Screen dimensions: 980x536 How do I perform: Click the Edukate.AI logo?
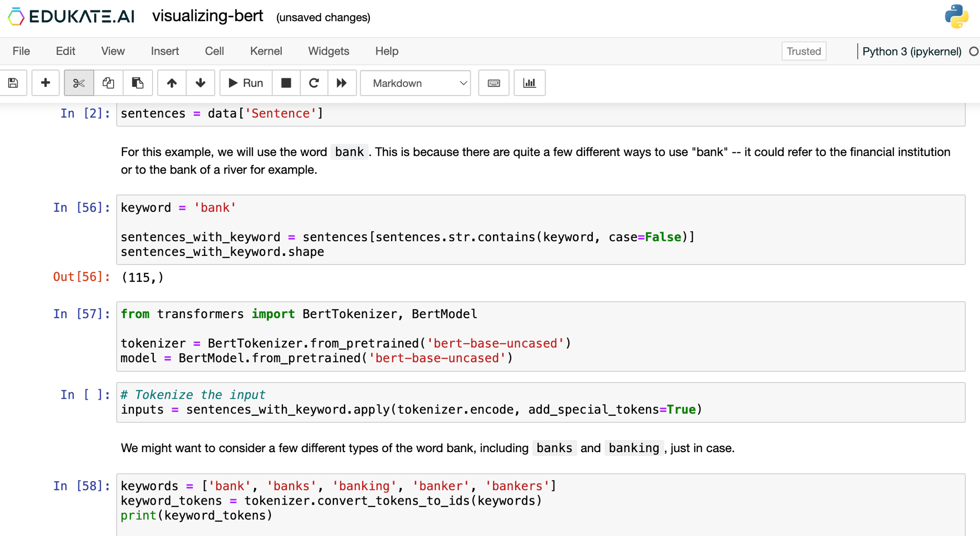[71, 16]
